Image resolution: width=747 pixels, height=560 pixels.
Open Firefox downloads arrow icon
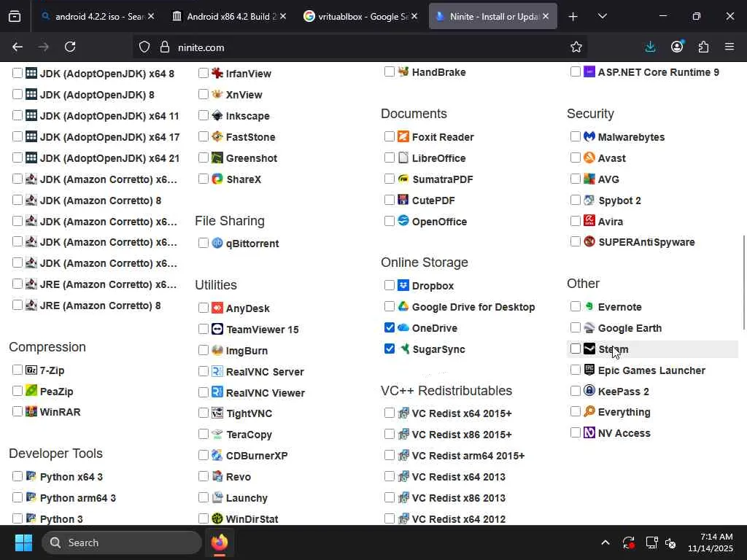[x=650, y=47]
